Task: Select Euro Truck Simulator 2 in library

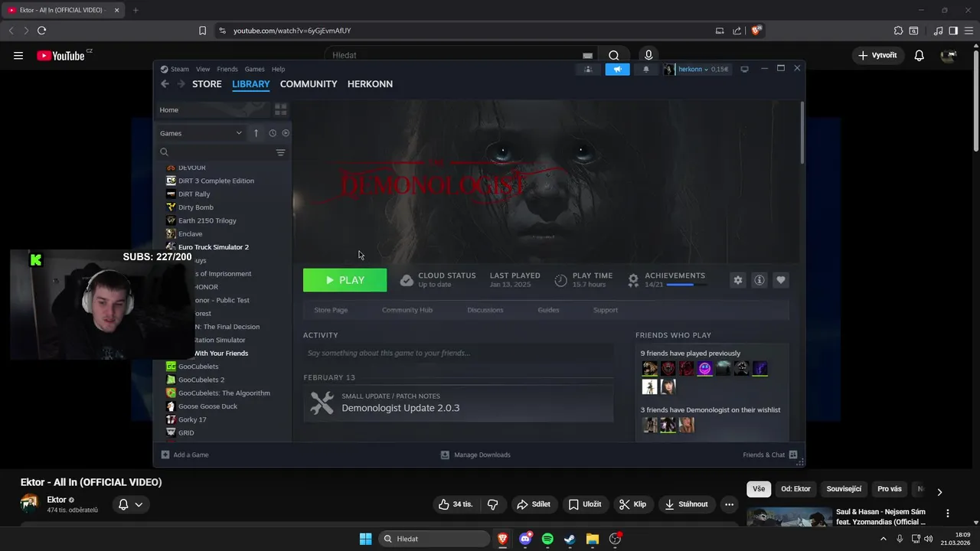Action: (x=213, y=247)
